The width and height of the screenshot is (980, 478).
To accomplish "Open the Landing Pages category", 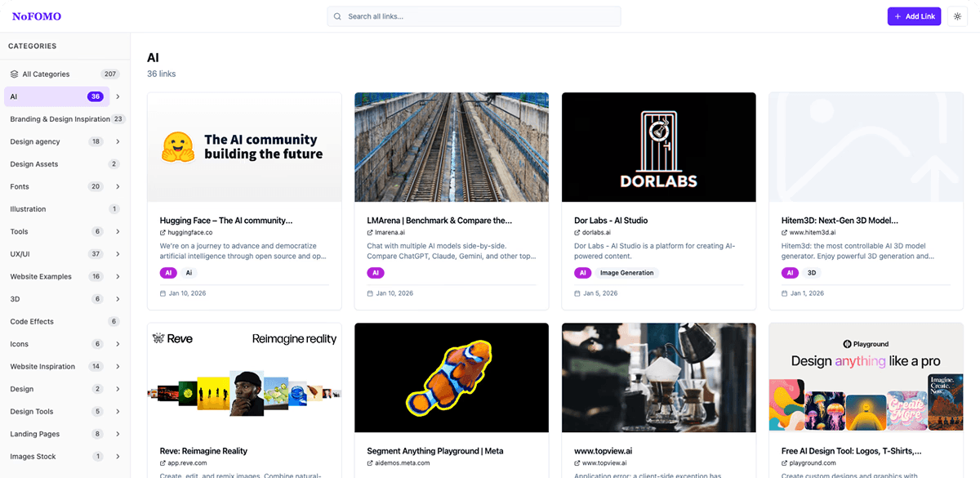I will (x=56, y=434).
